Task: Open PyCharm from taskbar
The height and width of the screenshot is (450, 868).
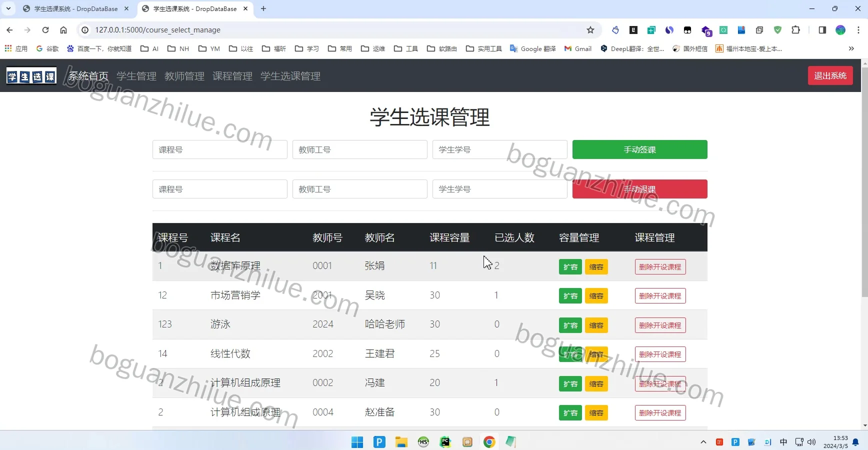Action: coord(445,442)
